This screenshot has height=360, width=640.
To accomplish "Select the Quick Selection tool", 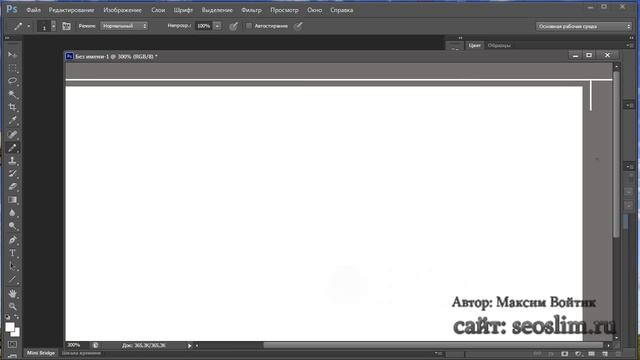I will click(12, 94).
